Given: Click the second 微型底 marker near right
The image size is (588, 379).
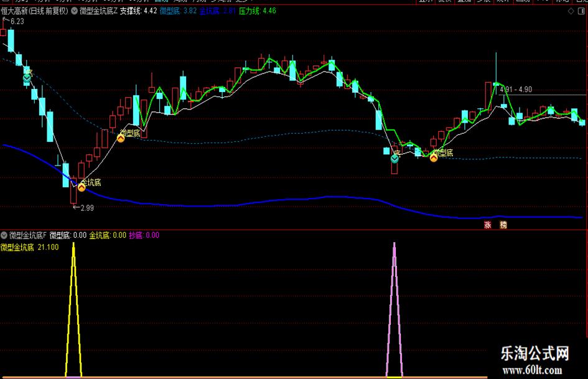Looking at the screenshot, I should [434, 157].
